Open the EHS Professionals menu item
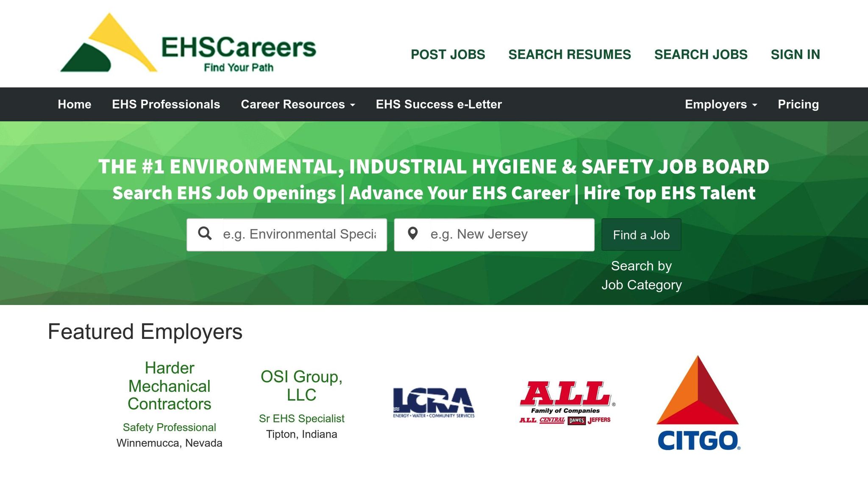Screen dimensions: 868x488 click(x=166, y=104)
